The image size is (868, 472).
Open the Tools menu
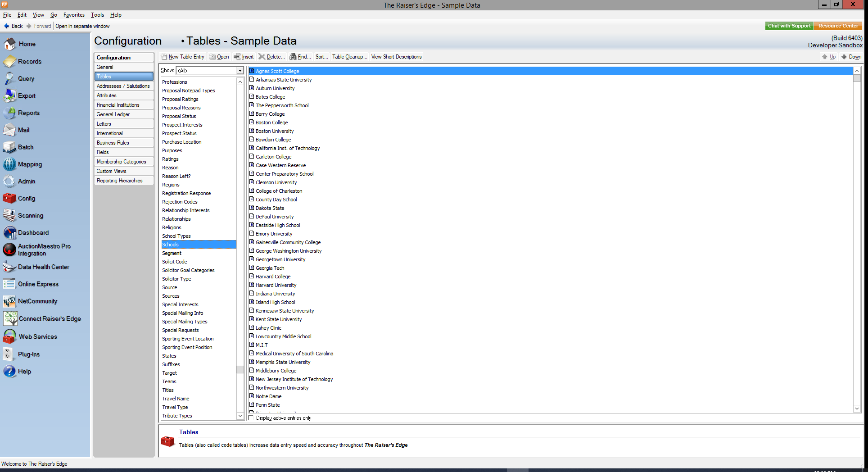click(x=97, y=15)
